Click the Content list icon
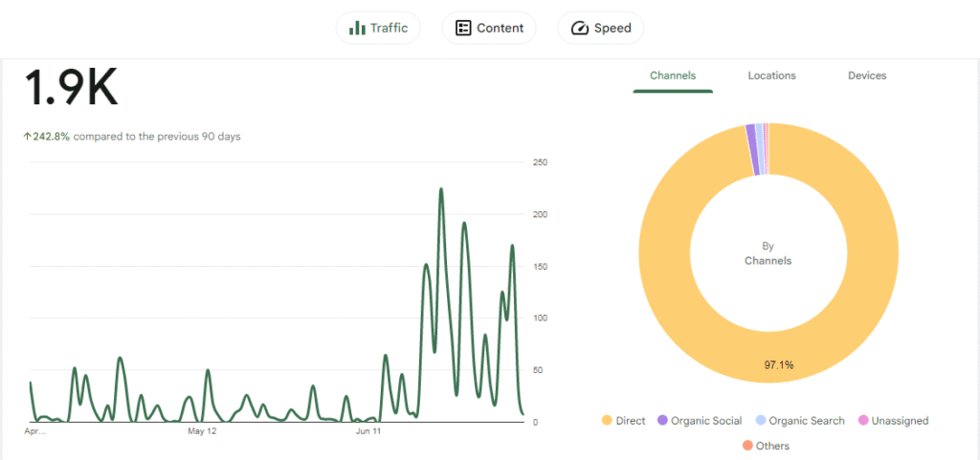The width and height of the screenshot is (980, 460). 463,28
